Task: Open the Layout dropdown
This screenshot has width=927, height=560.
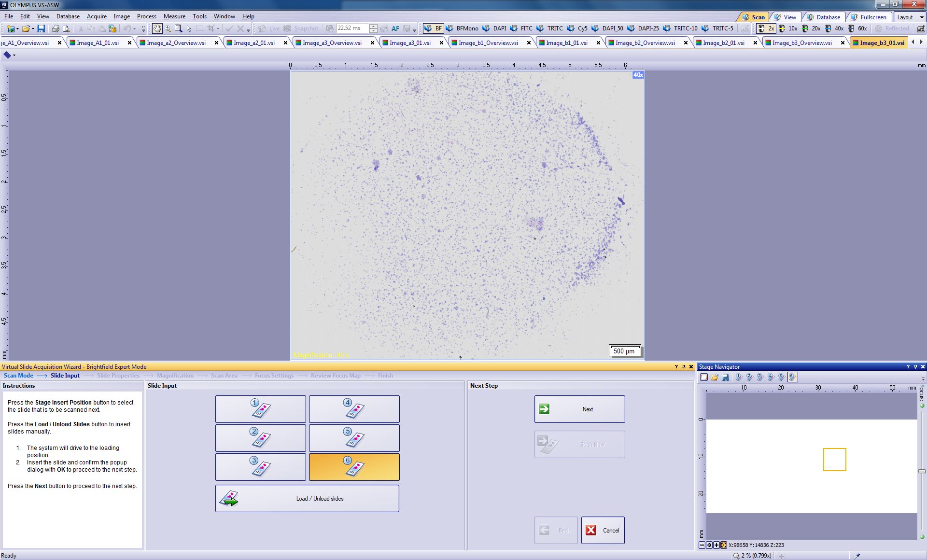Action: click(910, 17)
